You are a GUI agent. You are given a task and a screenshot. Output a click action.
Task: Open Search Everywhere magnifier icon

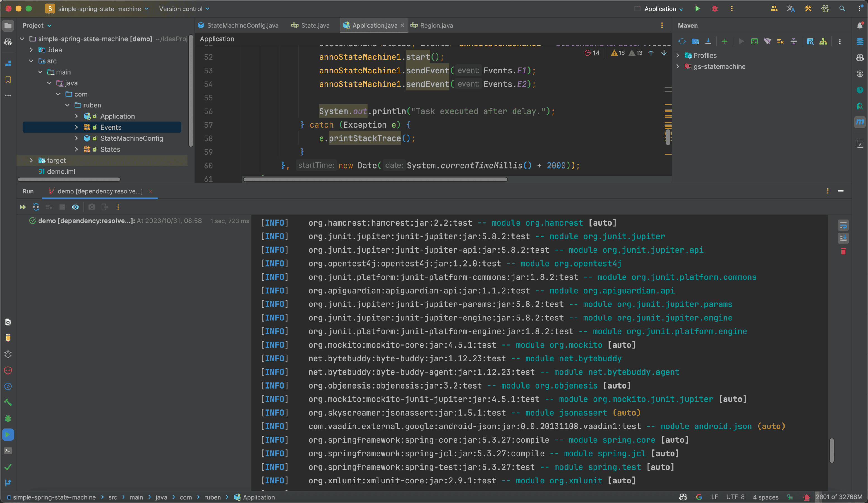pos(842,9)
